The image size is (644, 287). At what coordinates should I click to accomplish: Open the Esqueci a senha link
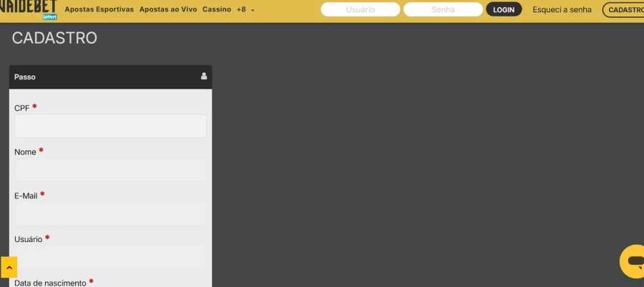click(x=562, y=10)
